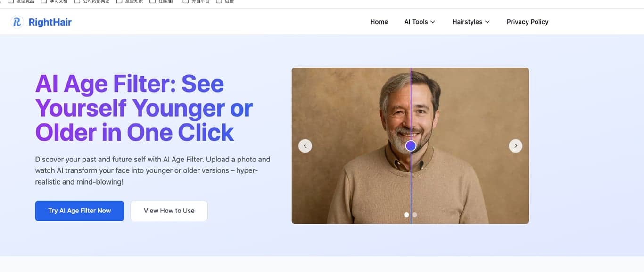Viewport: 644px width, 272px height.
Task: Go to previous slide with left arrow
Action: click(x=305, y=146)
